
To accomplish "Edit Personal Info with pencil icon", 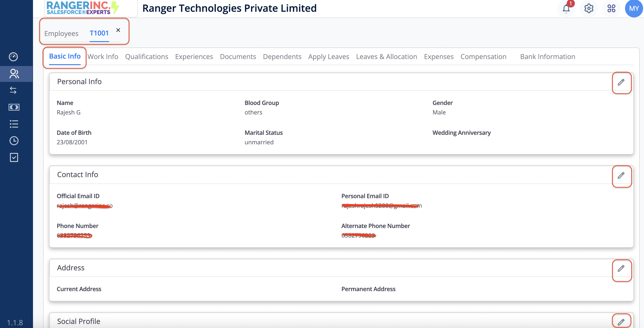I will point(621,82).
